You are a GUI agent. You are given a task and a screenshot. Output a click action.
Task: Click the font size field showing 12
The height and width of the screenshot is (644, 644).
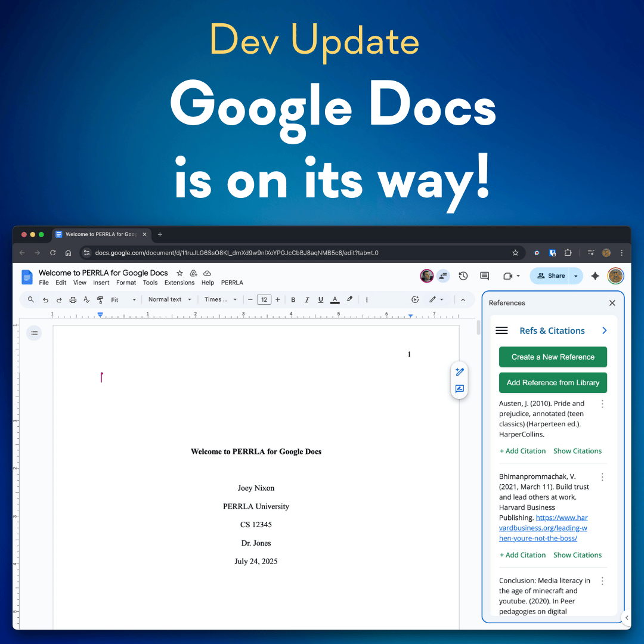pos(264,300)
